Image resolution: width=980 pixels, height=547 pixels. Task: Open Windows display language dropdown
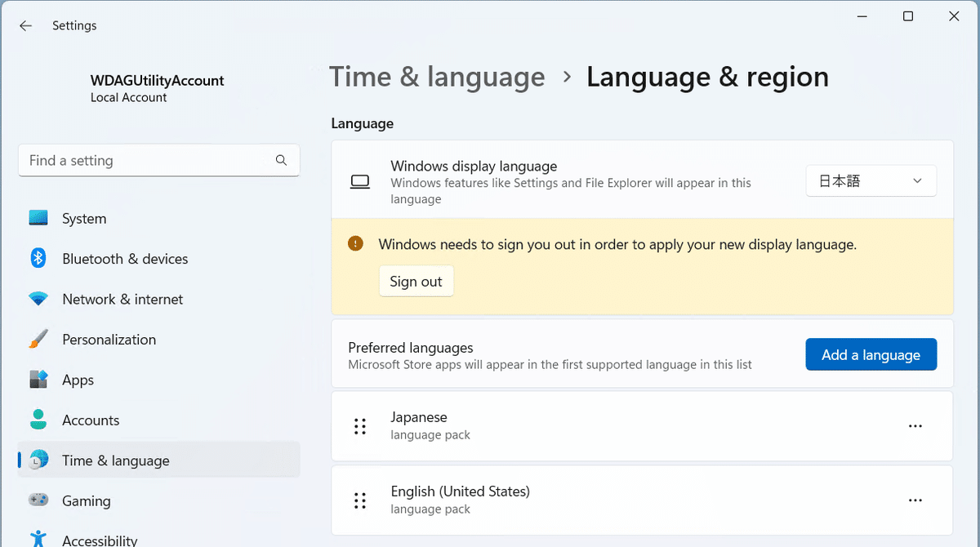[871, 181]
